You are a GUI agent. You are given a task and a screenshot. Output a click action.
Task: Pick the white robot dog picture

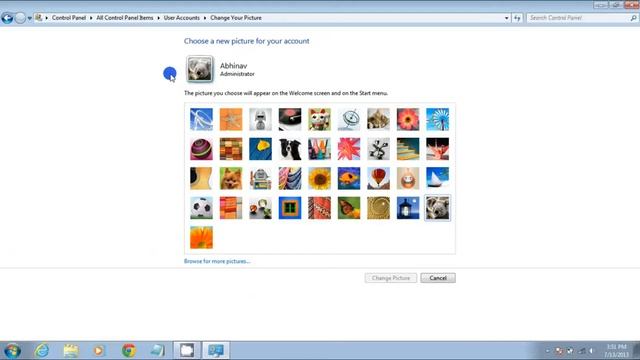point(260,119)
